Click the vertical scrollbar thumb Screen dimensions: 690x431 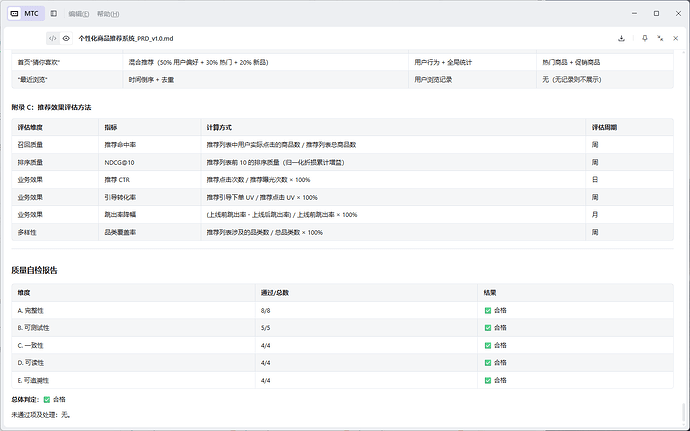click(x=684, y=413)
